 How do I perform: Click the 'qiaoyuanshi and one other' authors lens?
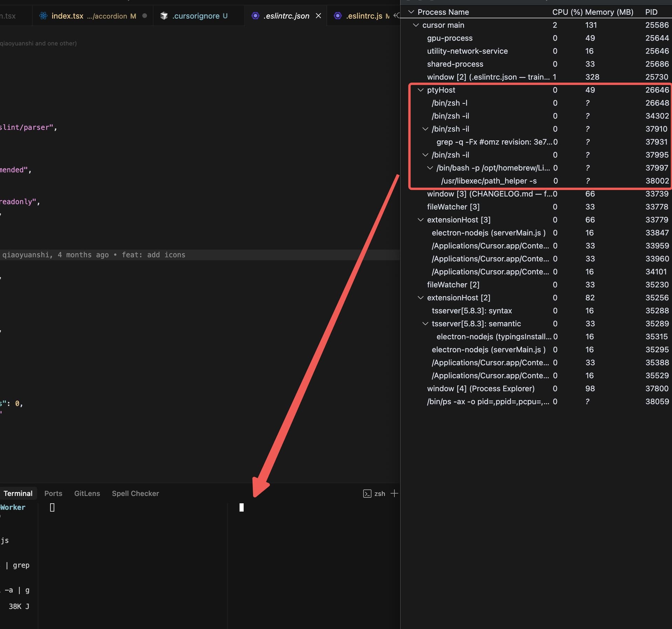click(x=38, y=43)
